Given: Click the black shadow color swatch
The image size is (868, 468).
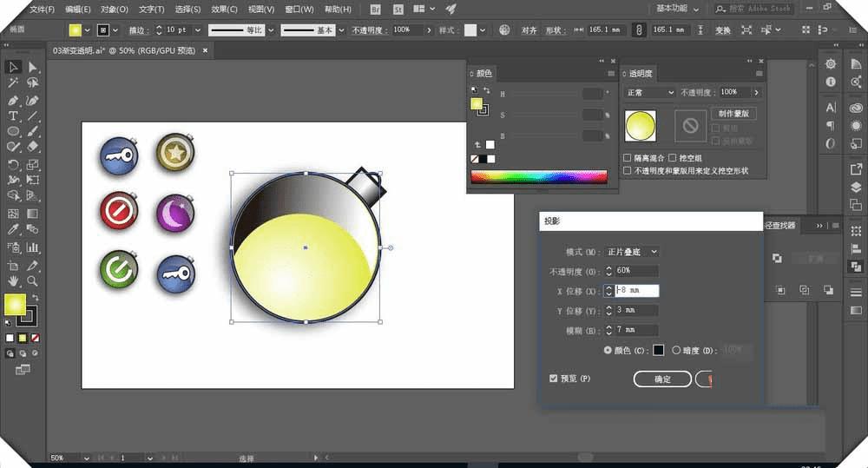Looking at the screenshot, I should coord(658,350).
